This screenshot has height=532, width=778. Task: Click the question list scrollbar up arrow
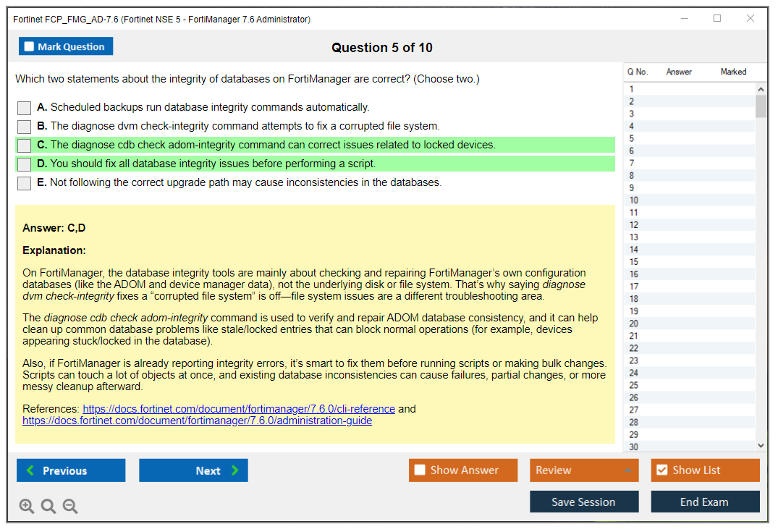760,88
